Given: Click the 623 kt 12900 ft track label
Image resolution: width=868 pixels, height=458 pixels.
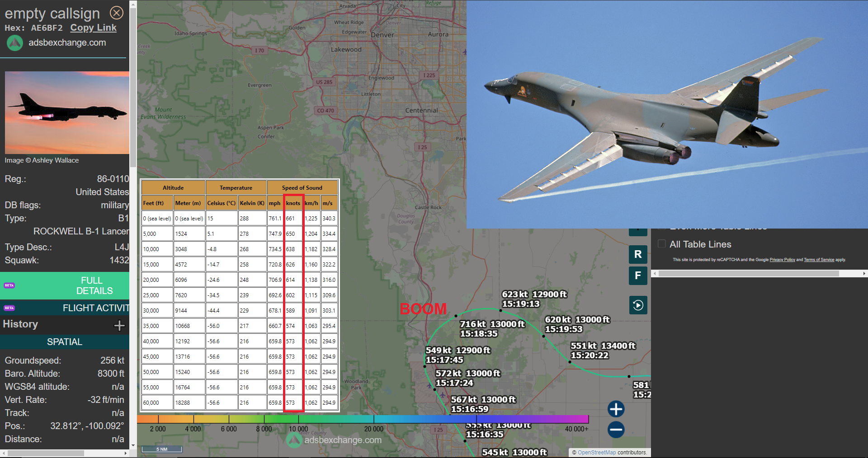Looking at the screenshot, I should pyautogui.click(x=534, y=299).
